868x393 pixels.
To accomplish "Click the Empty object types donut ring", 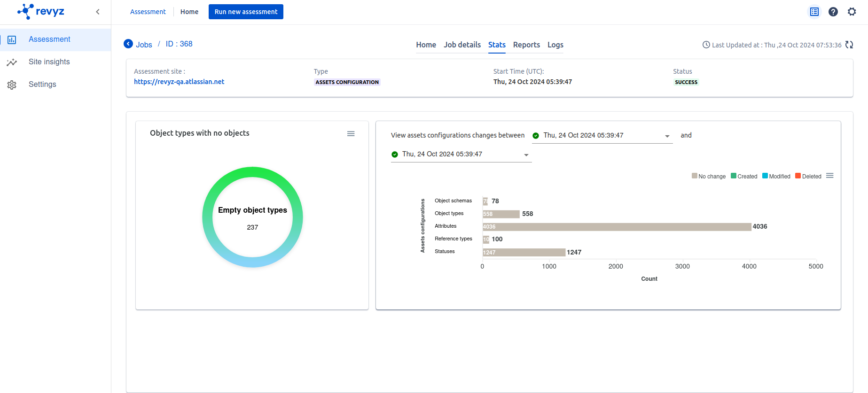I will (x=252, y=172).
